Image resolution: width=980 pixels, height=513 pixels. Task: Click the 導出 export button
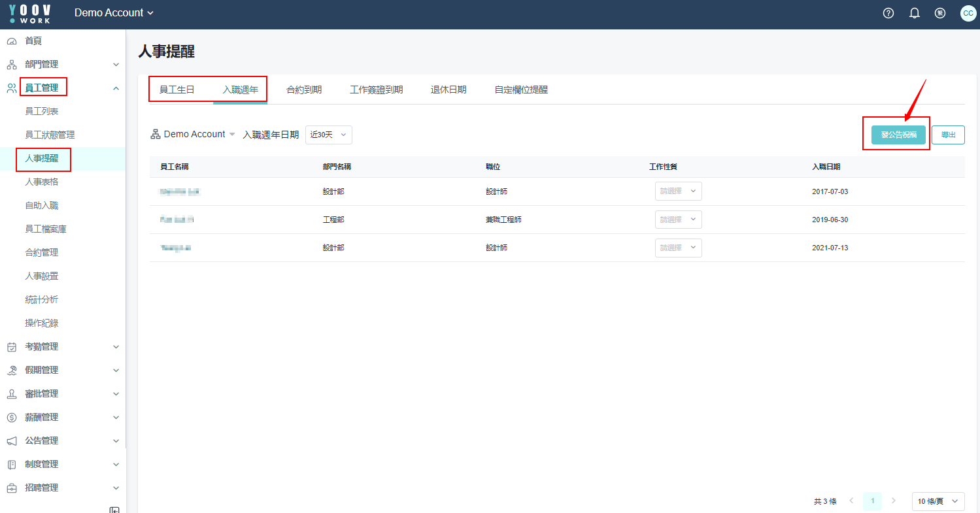pyautogui.click(x=948, y=135)
